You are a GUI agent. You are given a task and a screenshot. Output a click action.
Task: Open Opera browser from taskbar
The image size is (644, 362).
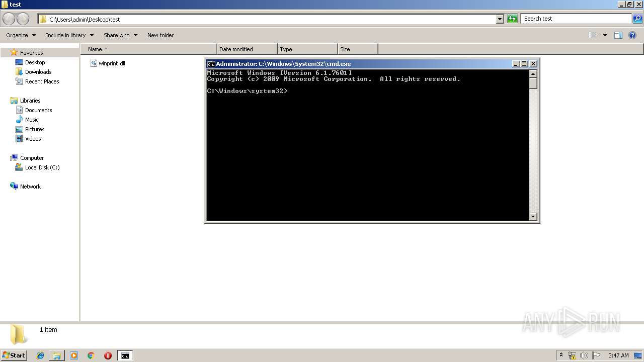[x=108, y=355]
